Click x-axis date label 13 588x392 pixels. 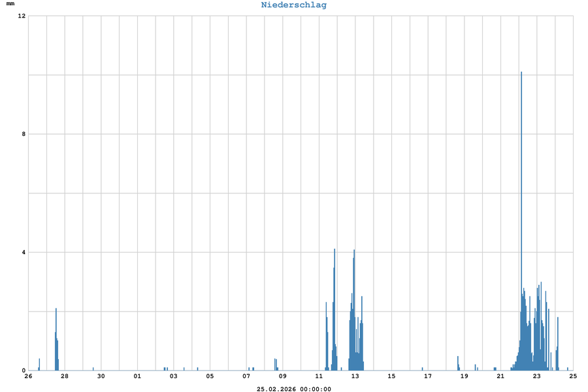pyautogui.click(x=355, y=376)
